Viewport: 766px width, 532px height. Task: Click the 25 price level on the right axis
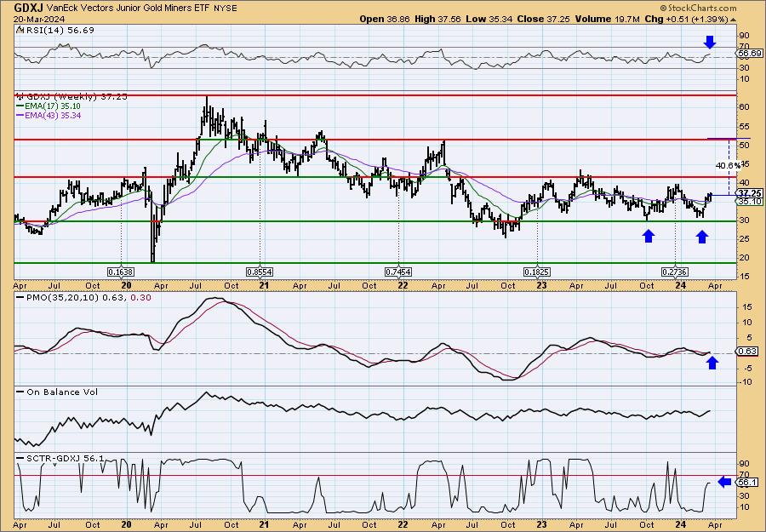coord(745,239)
